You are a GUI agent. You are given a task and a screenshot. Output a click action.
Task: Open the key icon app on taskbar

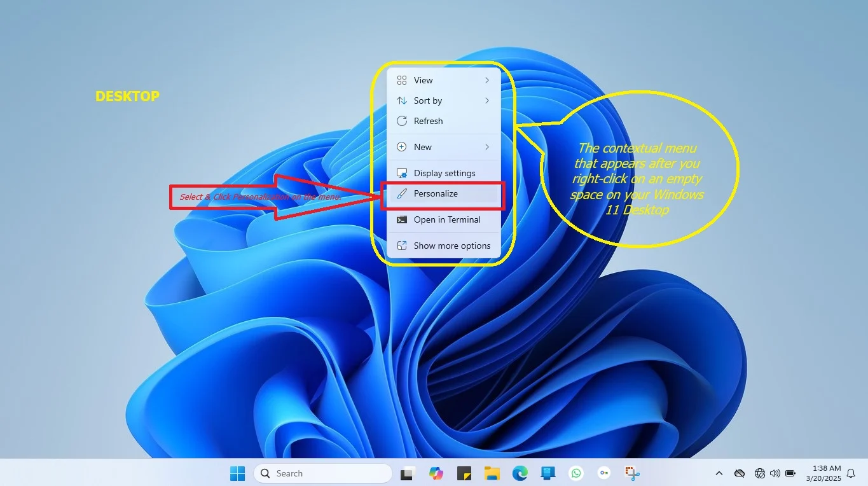[x=604, y=473]
